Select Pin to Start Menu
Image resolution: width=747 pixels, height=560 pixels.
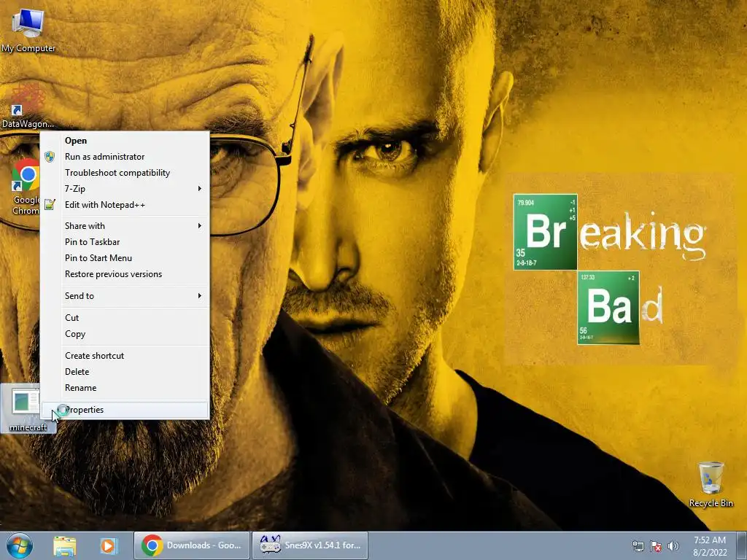pos(125,259)
